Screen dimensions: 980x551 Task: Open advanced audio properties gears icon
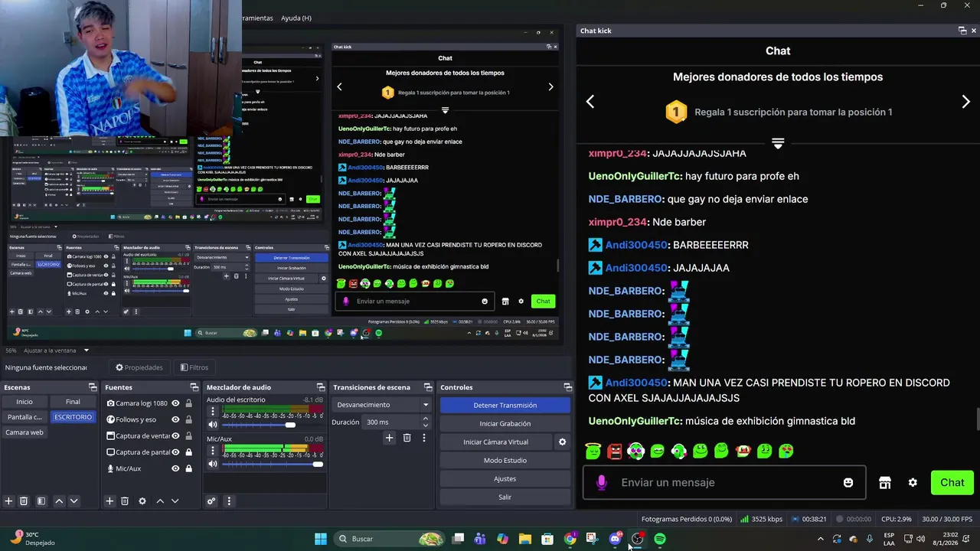(211, 501)
